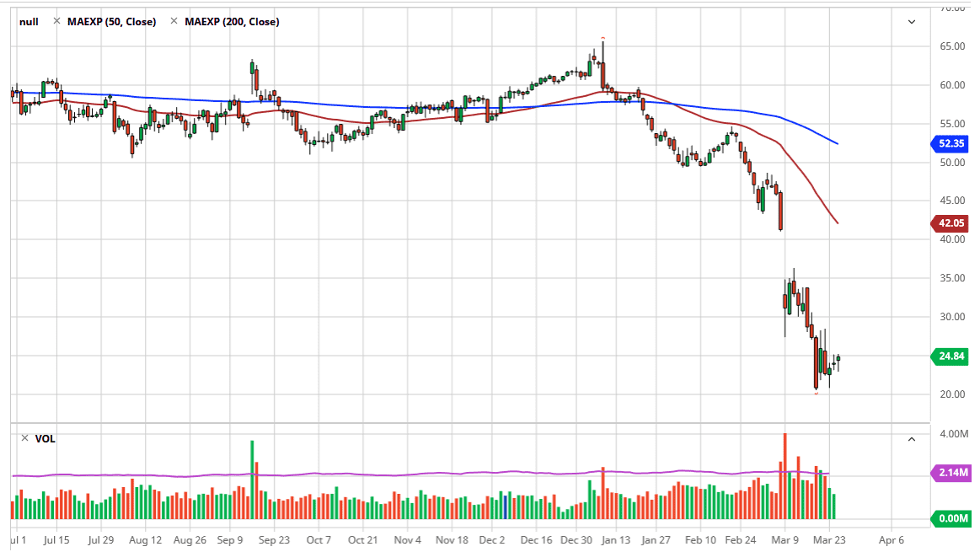The width and height of the screenshot is (980, 552).
Task: Close the VOL indicator panel
Action: [24, 438]
